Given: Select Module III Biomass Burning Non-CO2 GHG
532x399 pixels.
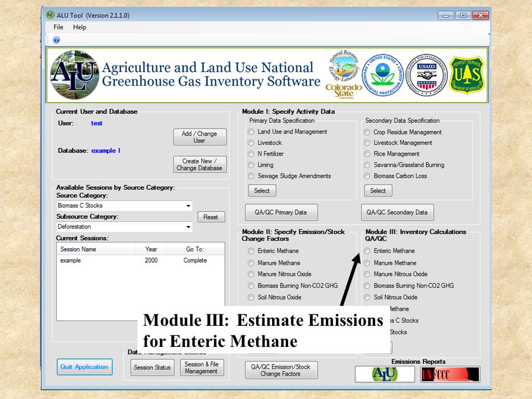Looking at the screenshot, I should 367,286.
